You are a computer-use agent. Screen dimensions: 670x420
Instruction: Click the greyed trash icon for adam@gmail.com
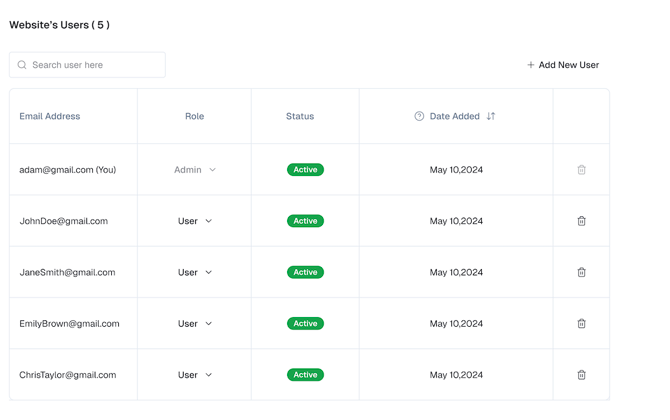pyautogui.click(x=581, y=170)
